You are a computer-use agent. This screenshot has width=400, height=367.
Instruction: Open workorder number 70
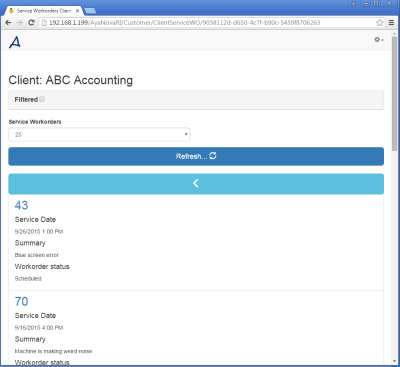pyautogui.click(x=21, y=301)
